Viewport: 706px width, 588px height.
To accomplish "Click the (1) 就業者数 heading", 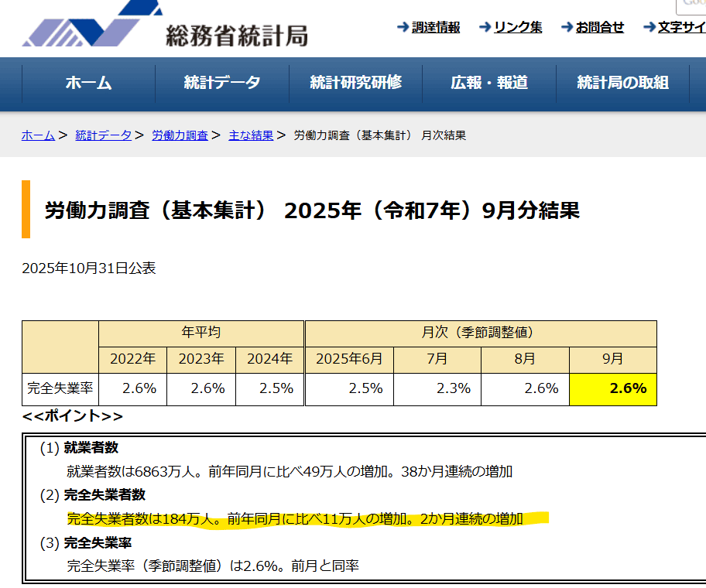I will (79, 448).
